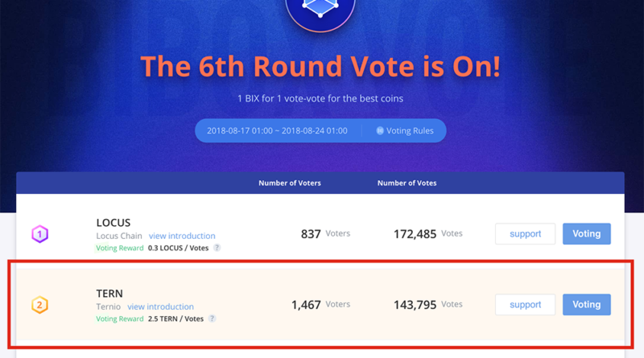Screen dimensions: 644x358
Task: Click the circular network logo at top
Action: coord(320,10)
